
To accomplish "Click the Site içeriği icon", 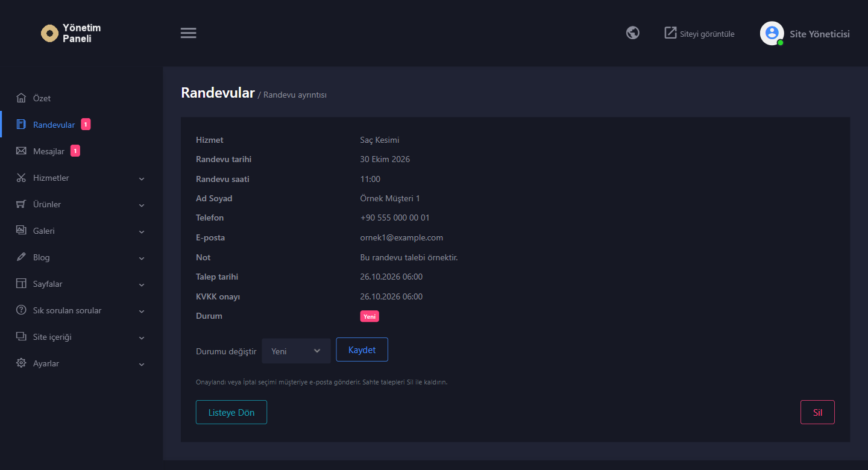I will (21, 337).
